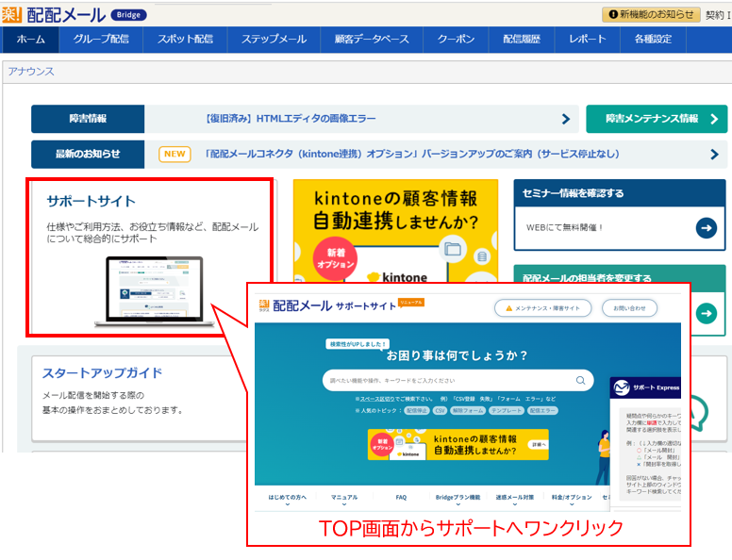The height and width of the screenshot is (560, 732).
Task: Go to the レポート tab
Action: pos(588,40)
